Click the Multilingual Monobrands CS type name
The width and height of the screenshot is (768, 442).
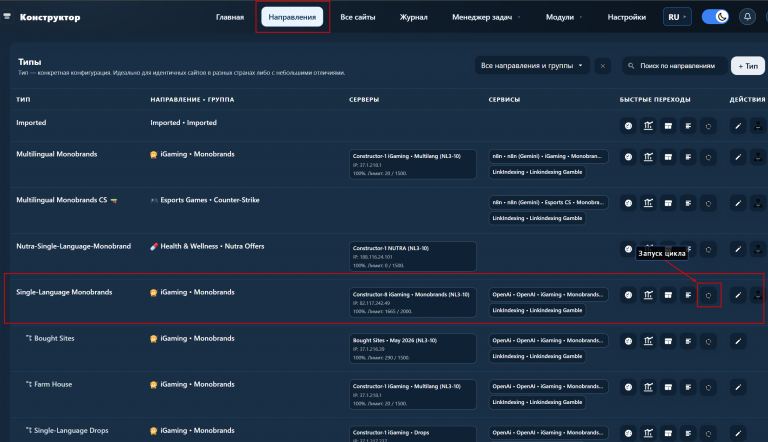click(62, 200)
